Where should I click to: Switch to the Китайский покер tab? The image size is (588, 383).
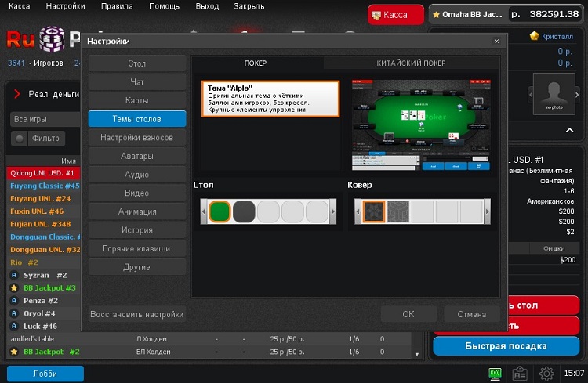tap(411, 63)
